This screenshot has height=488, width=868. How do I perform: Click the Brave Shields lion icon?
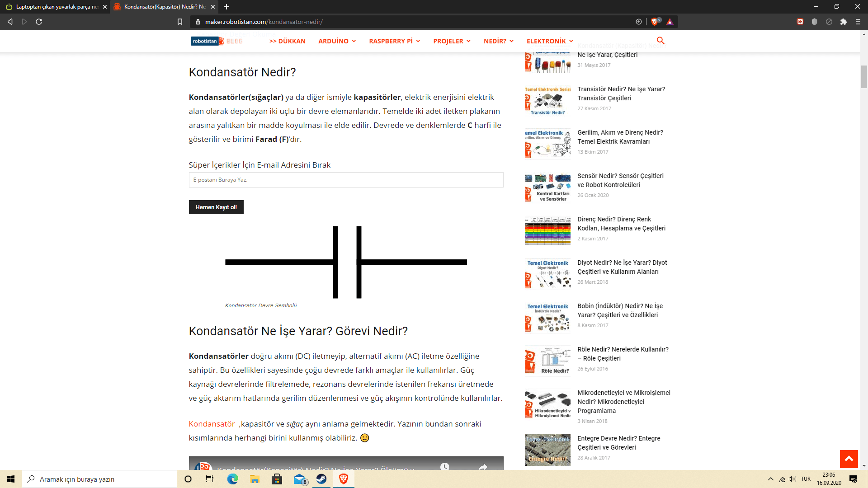654,22
